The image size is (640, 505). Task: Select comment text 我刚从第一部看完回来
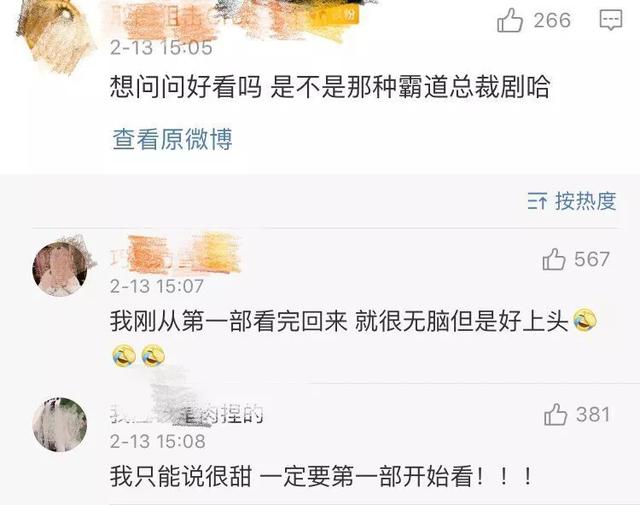pyautogui.click(x=228, y=321)
